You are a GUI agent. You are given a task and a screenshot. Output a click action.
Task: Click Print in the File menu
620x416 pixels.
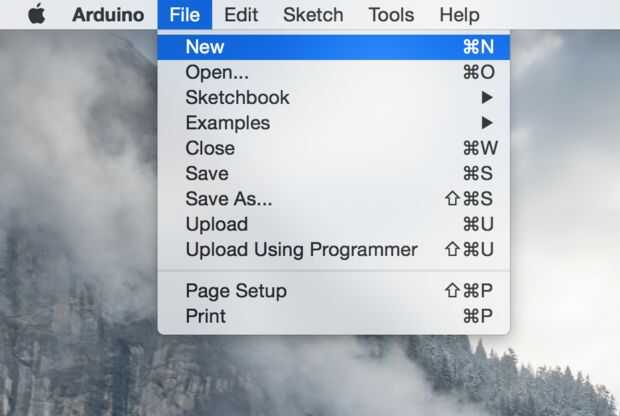(205, 316)
